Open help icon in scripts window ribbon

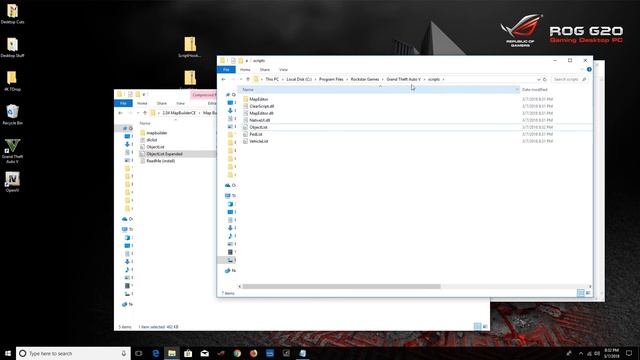589,69
